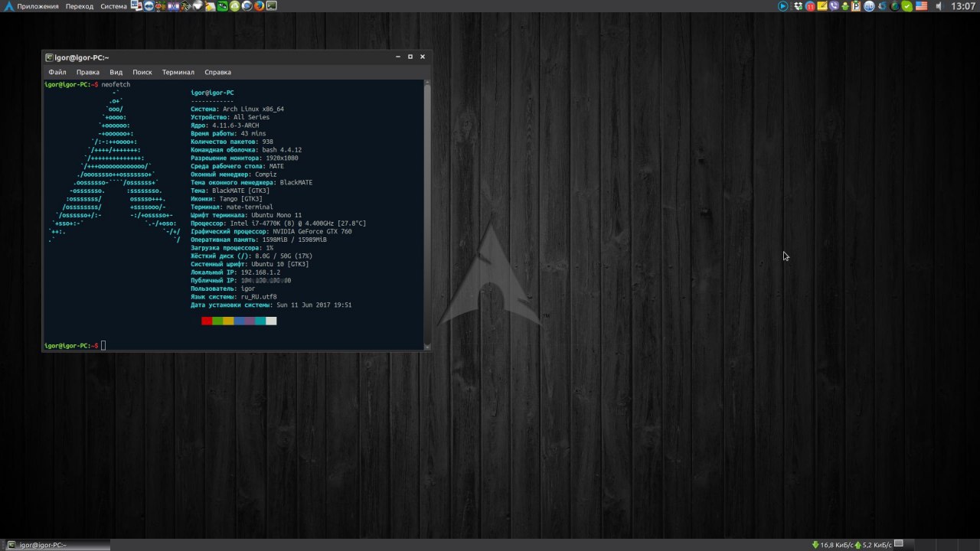
Task: Click the line 'Время работы: 43 mins'
Action: point(228,134)
